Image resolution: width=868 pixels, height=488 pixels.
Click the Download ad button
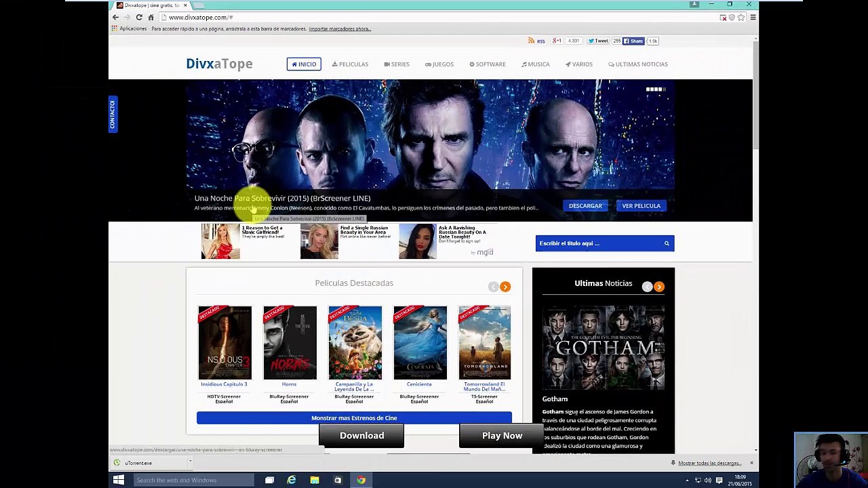coord(361,436)
